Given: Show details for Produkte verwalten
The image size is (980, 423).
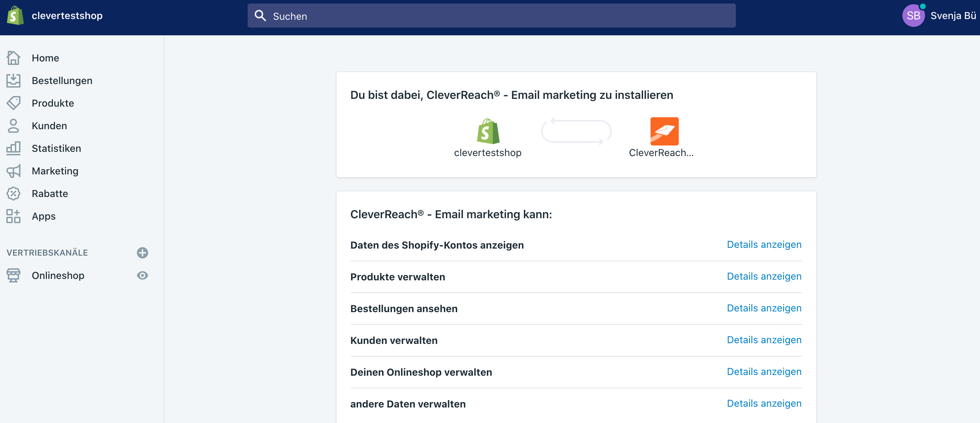Looking at the screenshot, I should click(x=764, y=276).
